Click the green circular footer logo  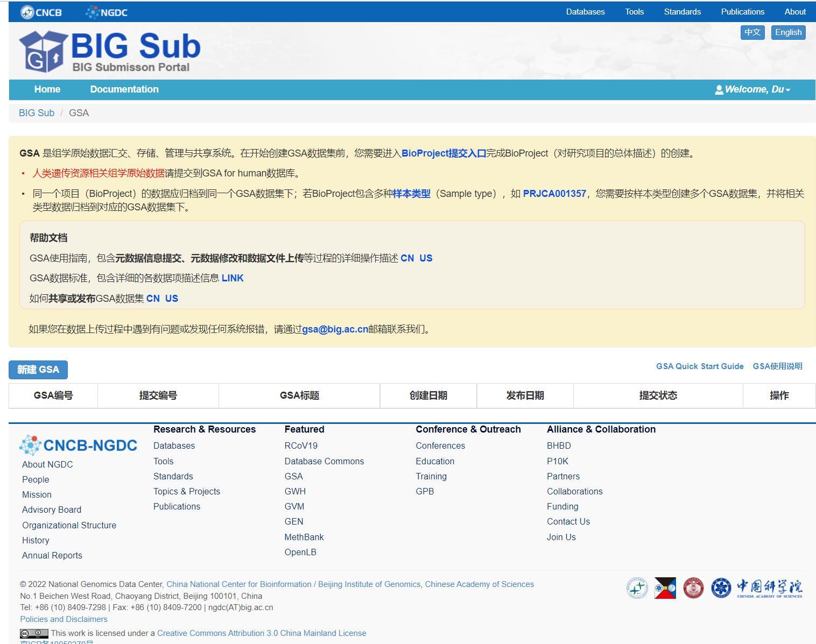(x=637, y=588)
